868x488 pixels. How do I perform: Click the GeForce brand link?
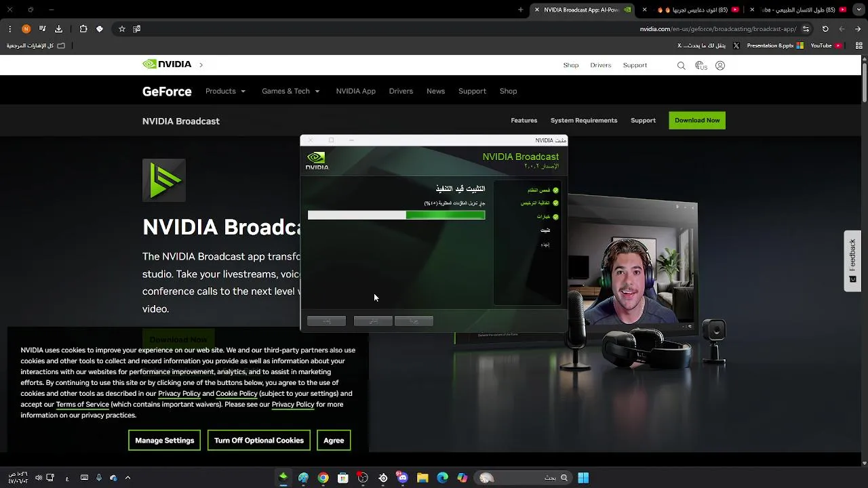click(x=167, y=91)
